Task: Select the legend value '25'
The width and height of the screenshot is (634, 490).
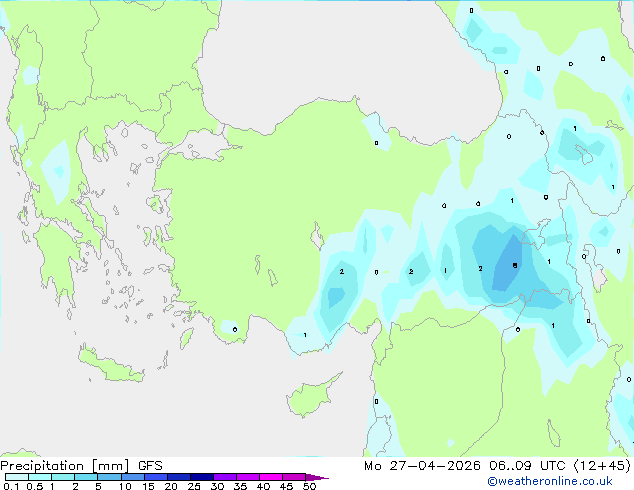Action: pyautogui.click(x=194, y=486)
